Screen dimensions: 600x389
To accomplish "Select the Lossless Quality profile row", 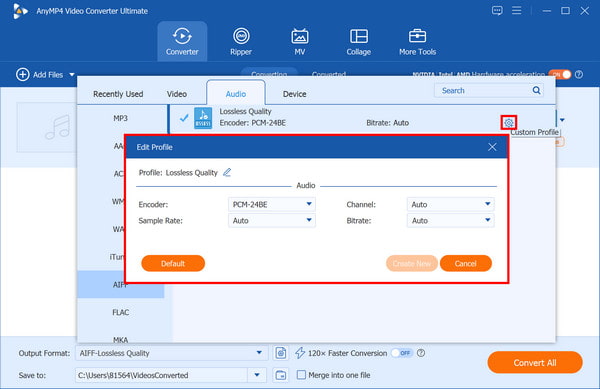I will tap(362, 118).
